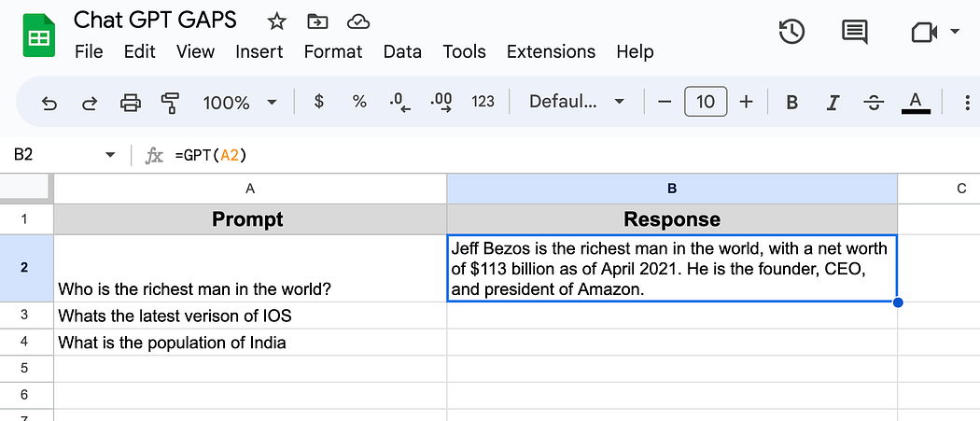Screen dimensions: 980x421
Task: Move document using the folder icon
Action: [318, 21]
